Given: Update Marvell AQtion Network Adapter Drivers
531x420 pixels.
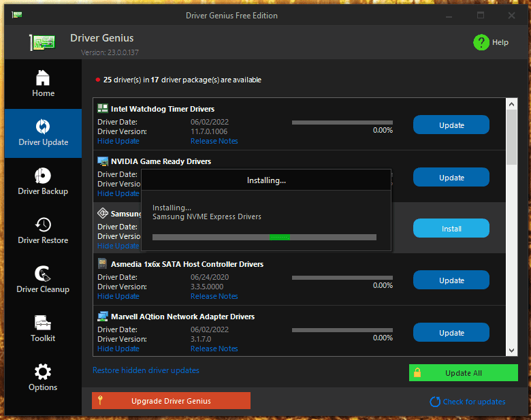Looking at the screenshot, I should 451,333.
